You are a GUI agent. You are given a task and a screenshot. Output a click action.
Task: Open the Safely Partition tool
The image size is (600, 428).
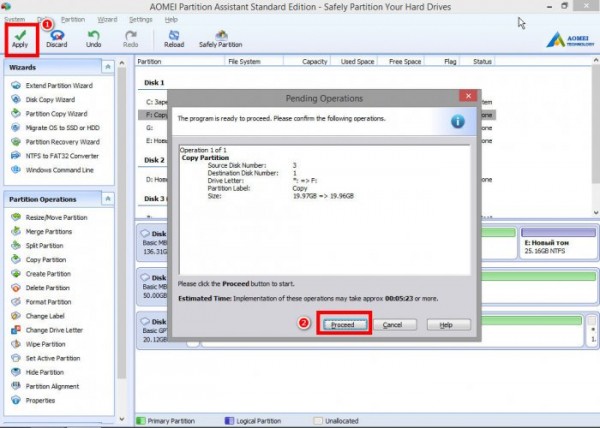click(221, 39)
